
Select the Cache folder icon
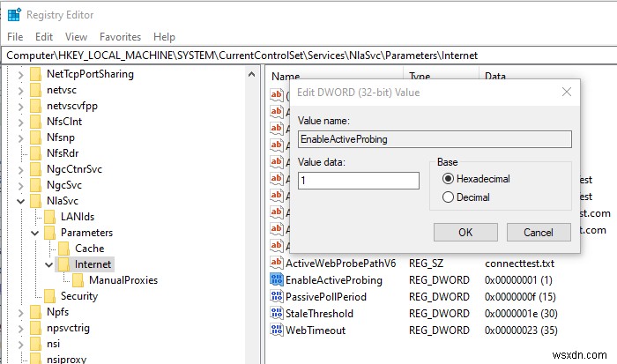(63, 249)
